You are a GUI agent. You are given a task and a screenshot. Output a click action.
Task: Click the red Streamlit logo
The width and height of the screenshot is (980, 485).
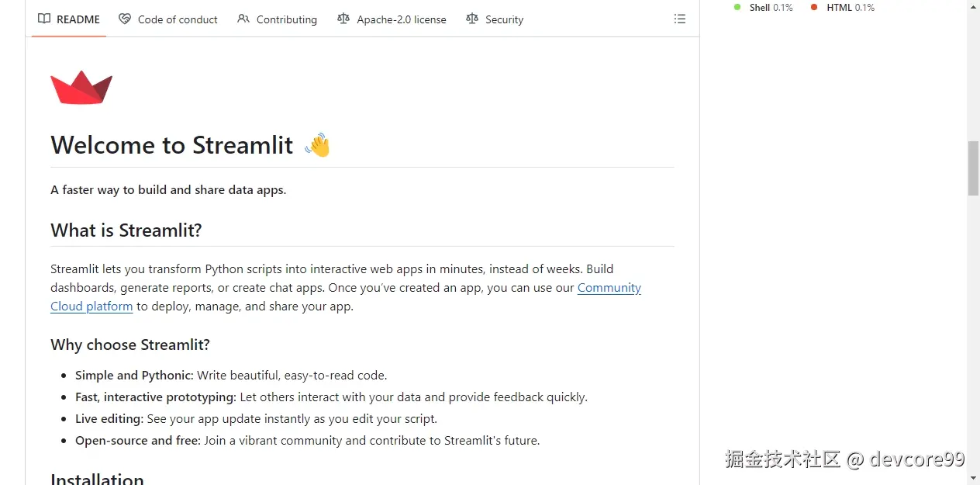click(x=81, y=88)
